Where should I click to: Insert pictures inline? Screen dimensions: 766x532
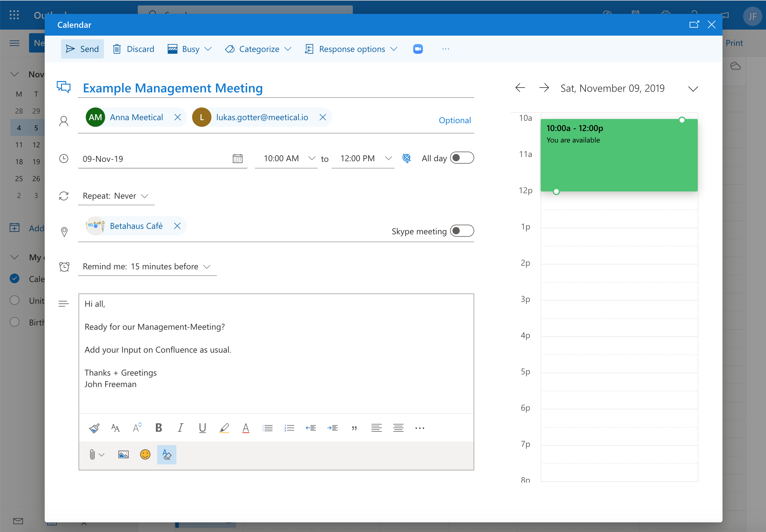(123, 455)
